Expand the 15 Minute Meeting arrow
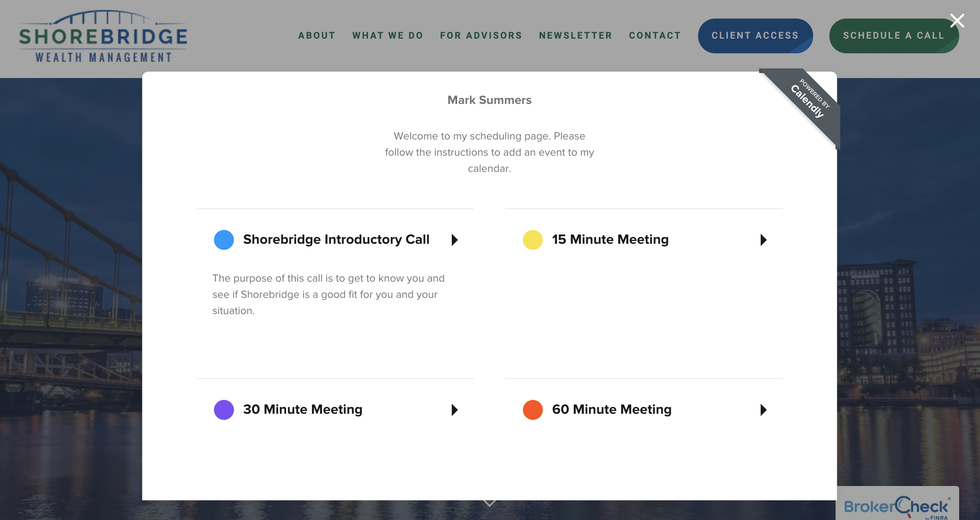Screen dimensions: 980x520 (x=763, y=240)
